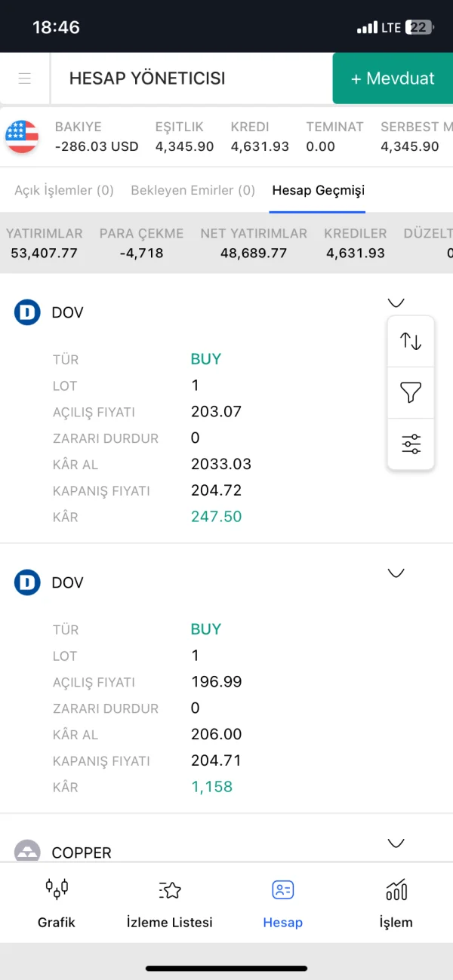Collapse the first DOV trade chevron

point(396,303)
